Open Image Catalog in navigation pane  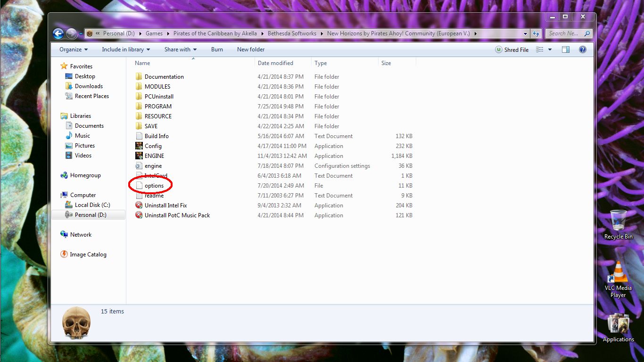tap(88, 255)
